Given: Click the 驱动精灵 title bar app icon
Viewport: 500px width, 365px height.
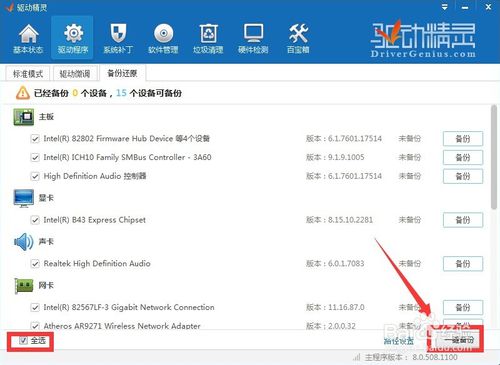Looking at the screenshot, I should 9,7.
